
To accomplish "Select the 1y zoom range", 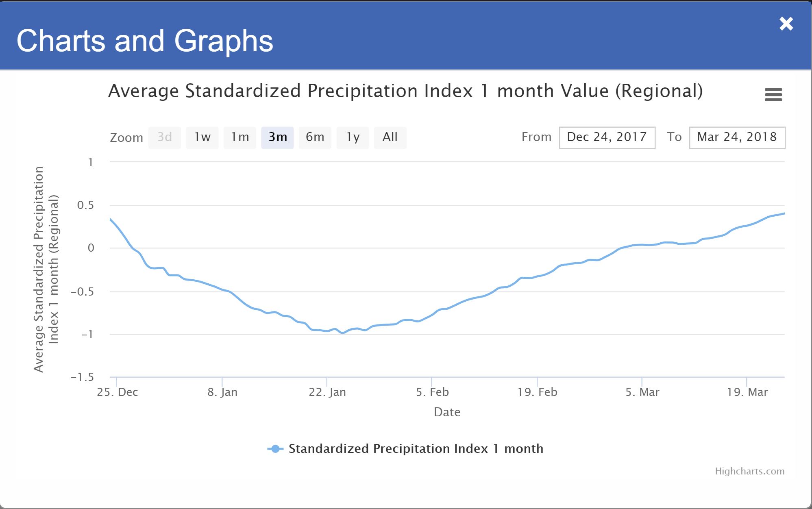I will [x=353, y=137].
